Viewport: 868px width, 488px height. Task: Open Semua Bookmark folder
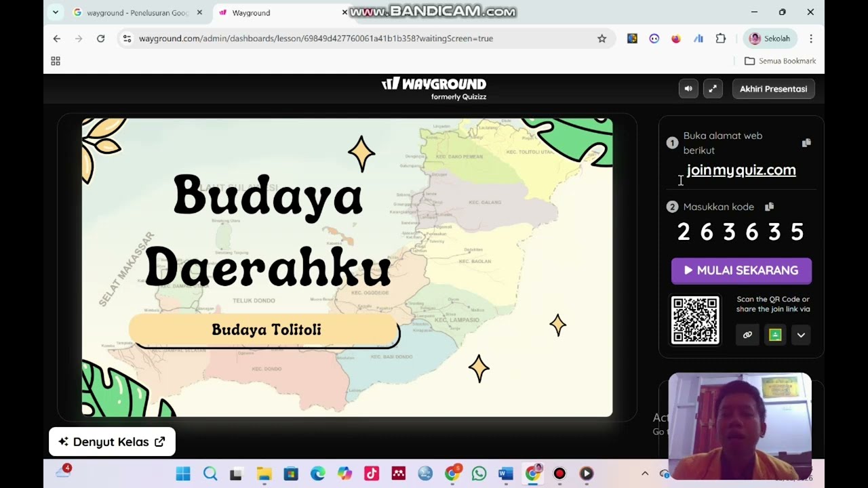click(780, 61)
